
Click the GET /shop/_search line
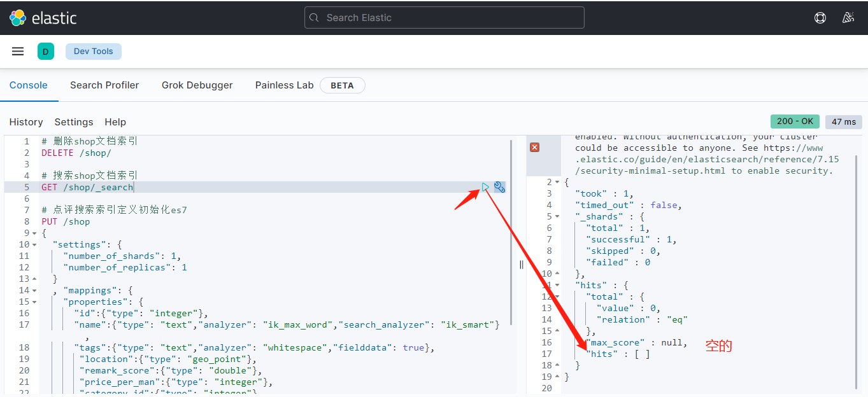click(87, 187)
